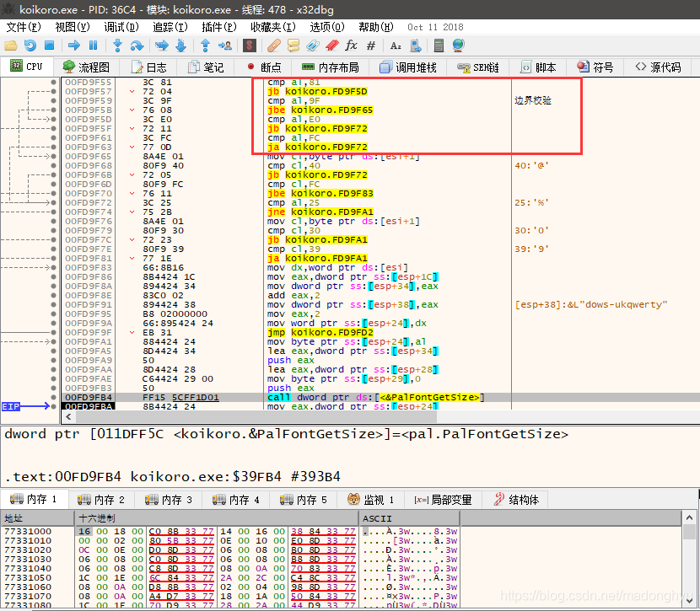The image size is (700, 611).
Task: Open the Calculator icon
Action: click(x=439, y=46)
